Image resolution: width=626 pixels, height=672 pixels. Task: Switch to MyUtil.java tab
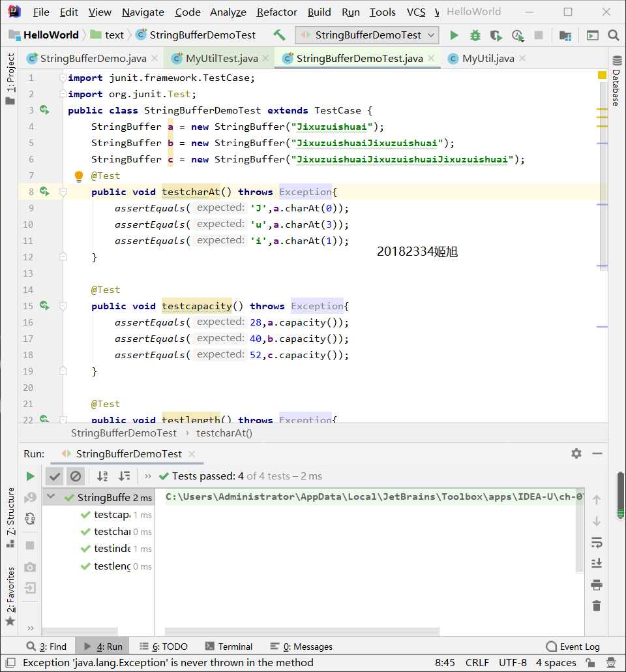click(x=488, y=58)
